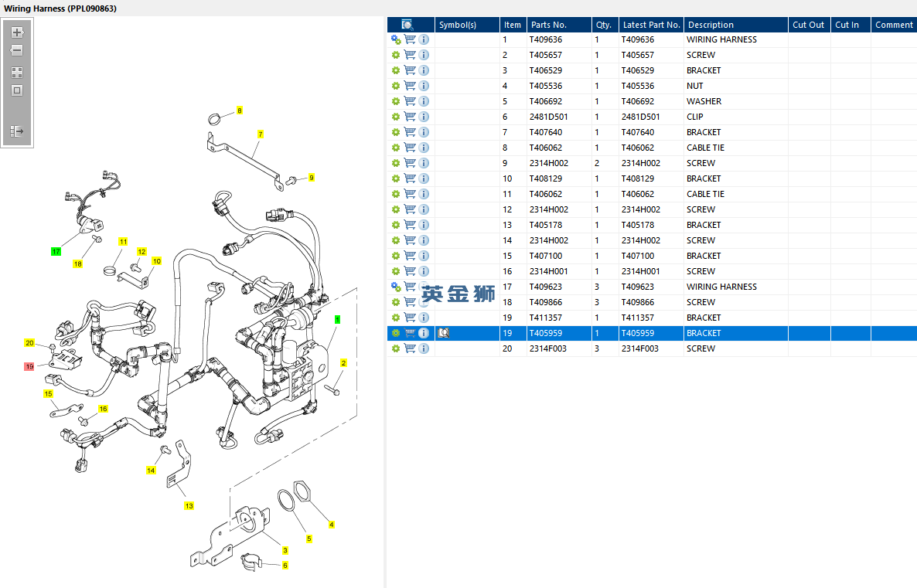Click the Cut Out column header

point(809,25)
